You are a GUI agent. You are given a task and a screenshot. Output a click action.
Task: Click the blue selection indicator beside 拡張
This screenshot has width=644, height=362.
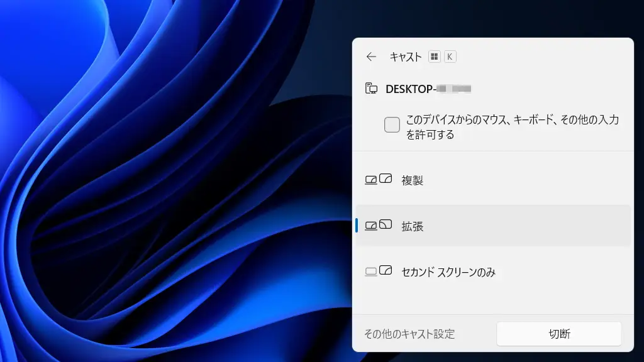[x=357, y=225]
